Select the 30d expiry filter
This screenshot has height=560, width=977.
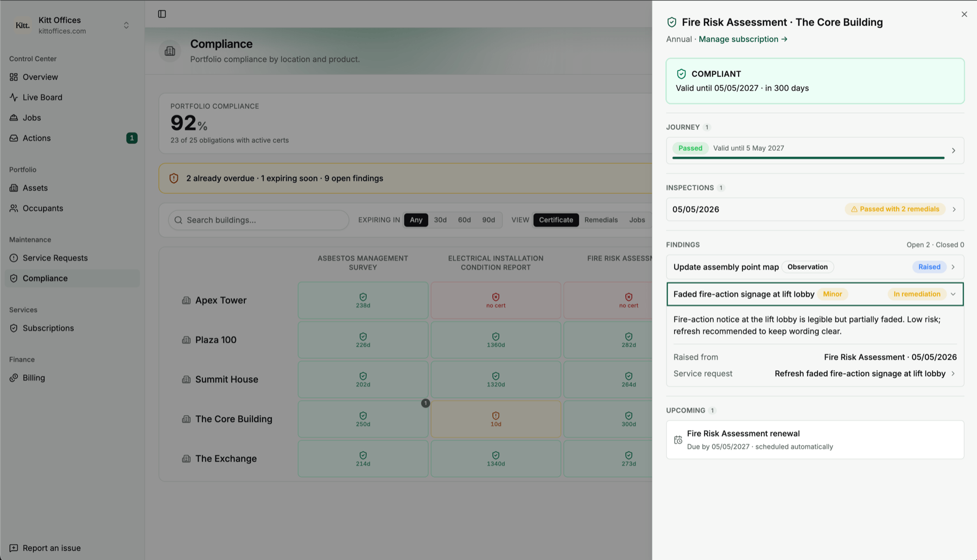(x=440, y=220)
